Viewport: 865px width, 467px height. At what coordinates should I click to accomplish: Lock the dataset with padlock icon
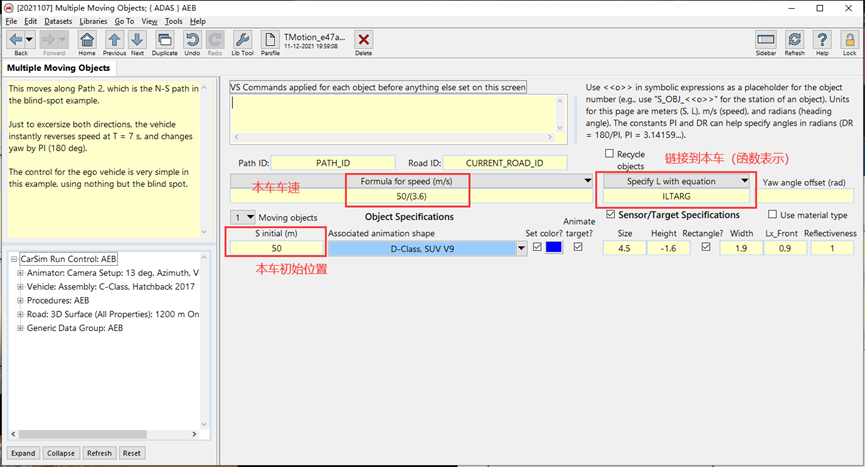[x=850, y=40]
